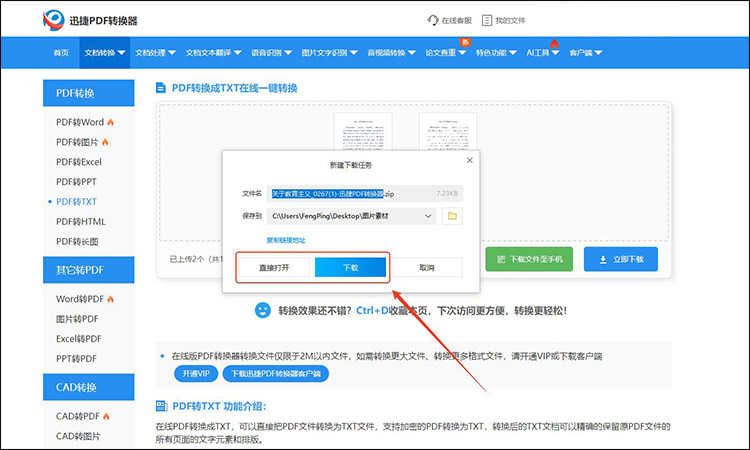Select the first uploaded PDF thumbnail
Viewport: 750px width, 450px height.
click(x=363, y=132)
